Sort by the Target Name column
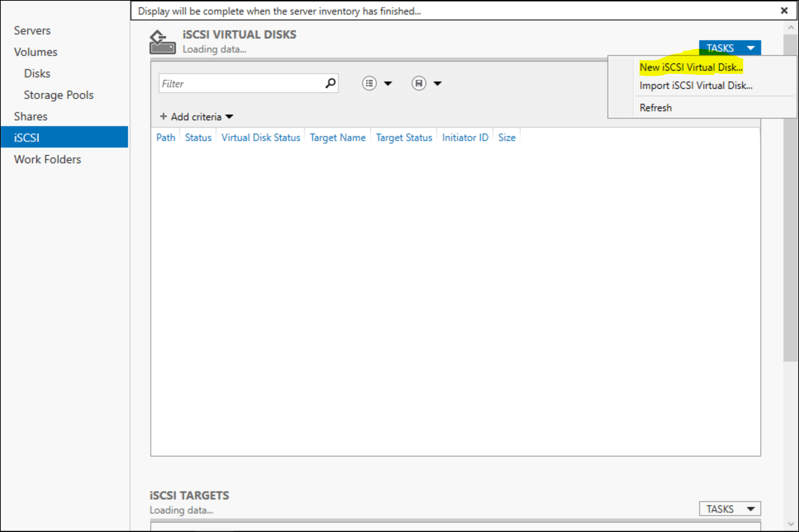The image size is (799, 532). [337, 137]
